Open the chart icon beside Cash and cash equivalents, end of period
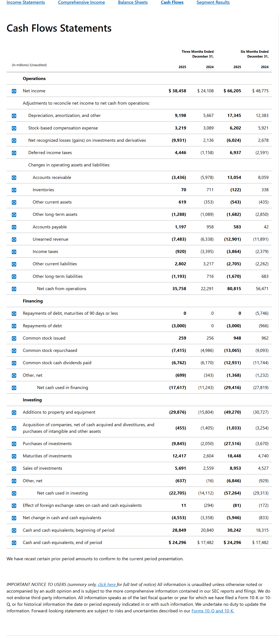Image resolution: width=279 pixels, height=644 pixels. click(x=14, y=542)
